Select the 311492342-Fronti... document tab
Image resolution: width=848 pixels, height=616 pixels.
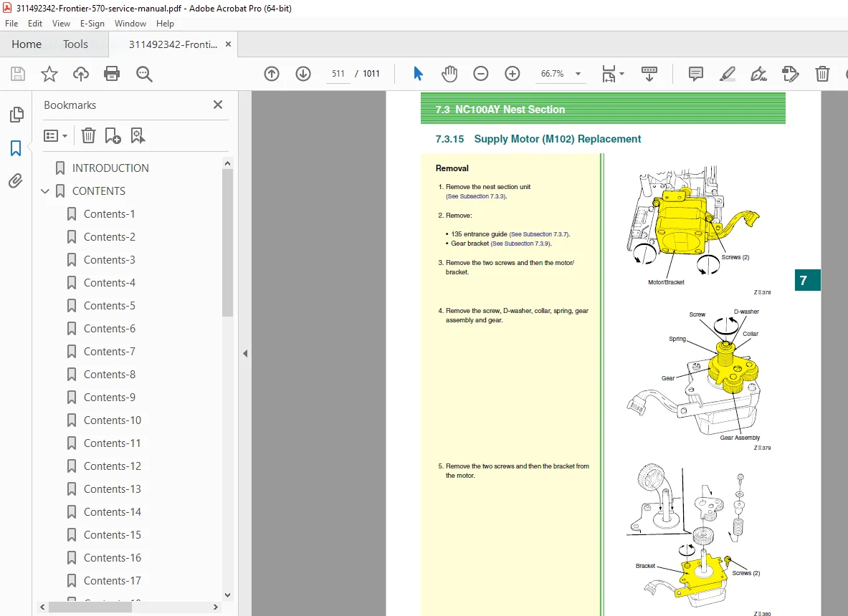173,44
